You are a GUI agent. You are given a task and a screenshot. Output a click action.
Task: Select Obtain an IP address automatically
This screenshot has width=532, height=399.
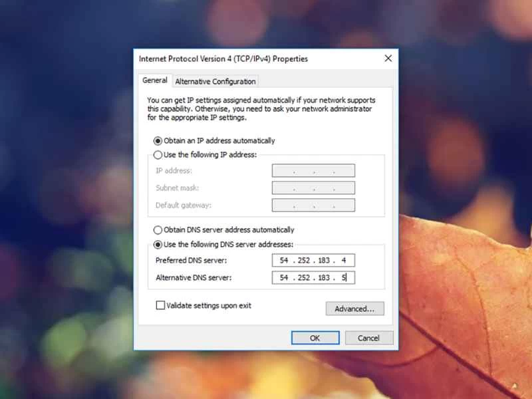[158, 141]
